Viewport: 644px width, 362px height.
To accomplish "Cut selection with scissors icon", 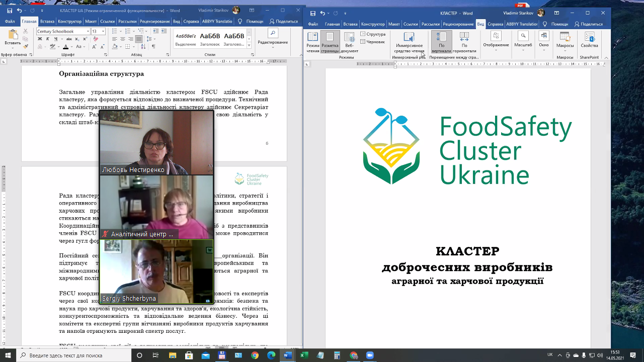I will pos(25,31).
